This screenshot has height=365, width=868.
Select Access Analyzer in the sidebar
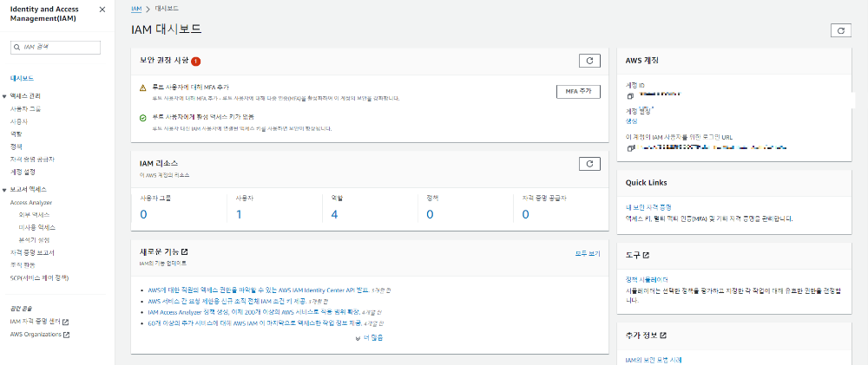31,202
